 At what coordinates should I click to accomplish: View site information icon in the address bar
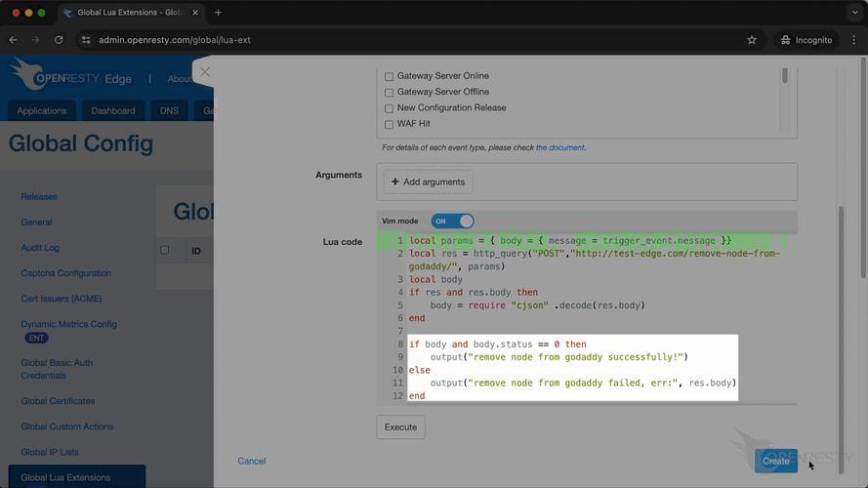click(x=86, y=40)
